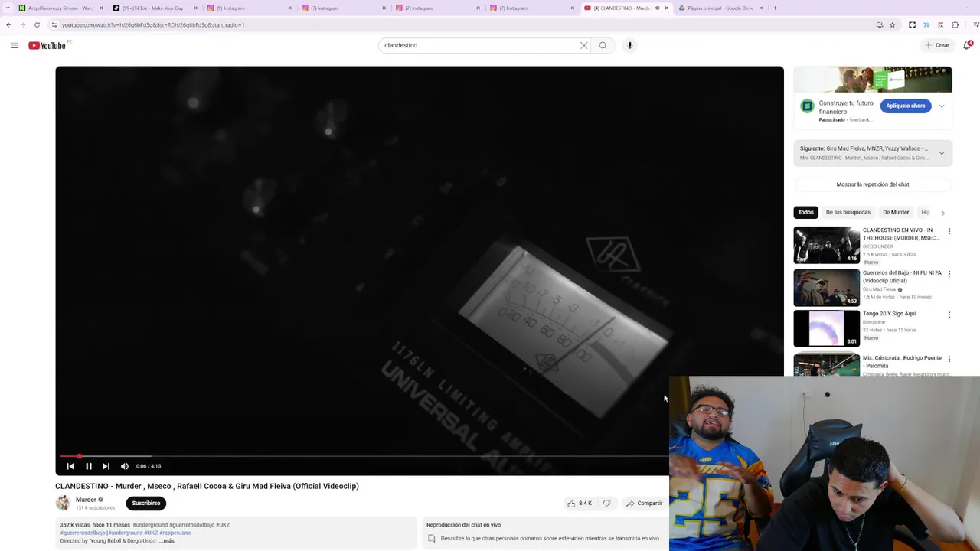Mute the CLANDESTINO tab audio icon
The width and height of the screenshot is (980, 551).
coord(657,8)
